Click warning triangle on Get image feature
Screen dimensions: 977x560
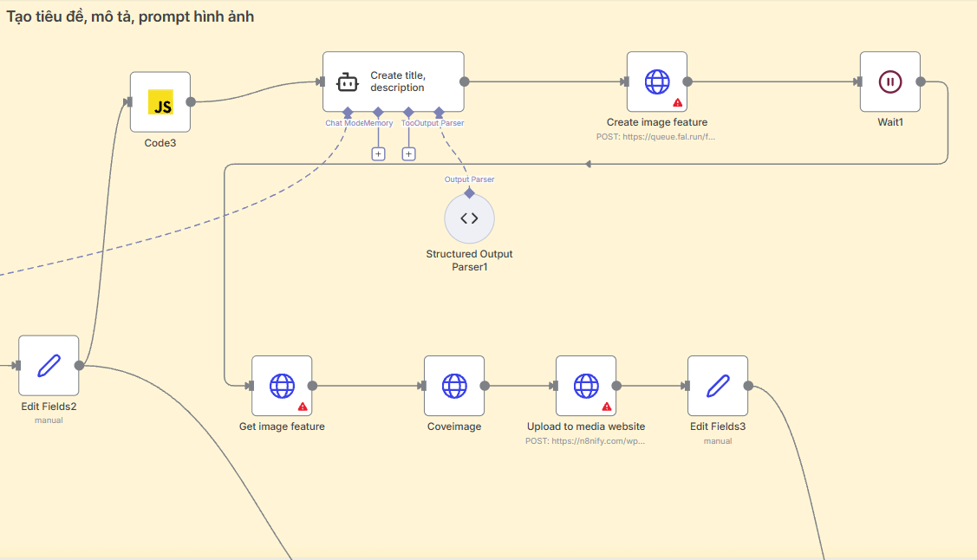pos(303,407)
